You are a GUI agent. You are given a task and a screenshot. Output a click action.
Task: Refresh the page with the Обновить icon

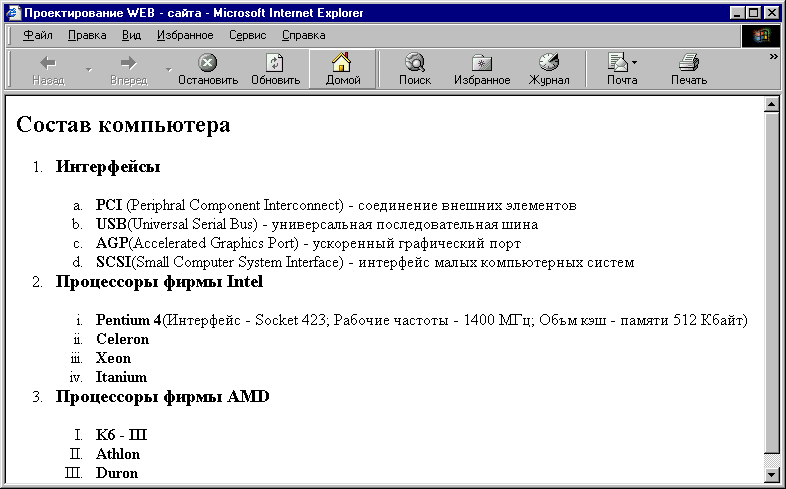coord(275,63)
